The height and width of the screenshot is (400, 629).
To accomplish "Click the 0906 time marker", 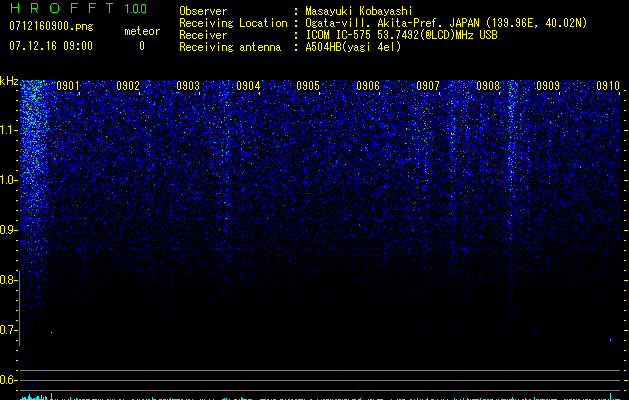I will click(368, 86).
